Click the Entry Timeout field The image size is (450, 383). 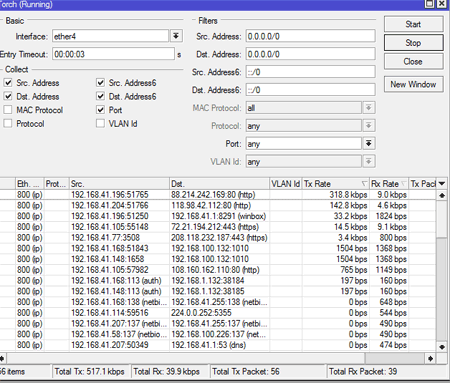click(x=113, y=54)
